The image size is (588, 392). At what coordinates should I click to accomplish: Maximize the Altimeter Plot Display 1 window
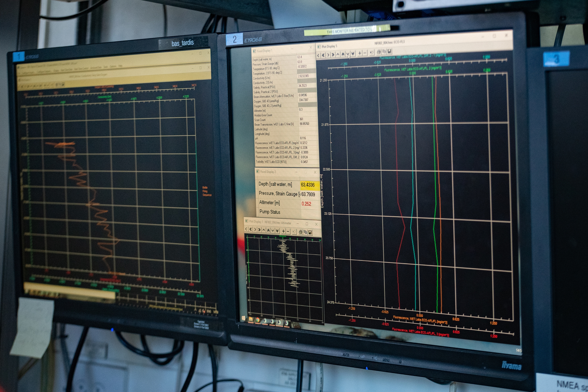(x=307, y=224)
